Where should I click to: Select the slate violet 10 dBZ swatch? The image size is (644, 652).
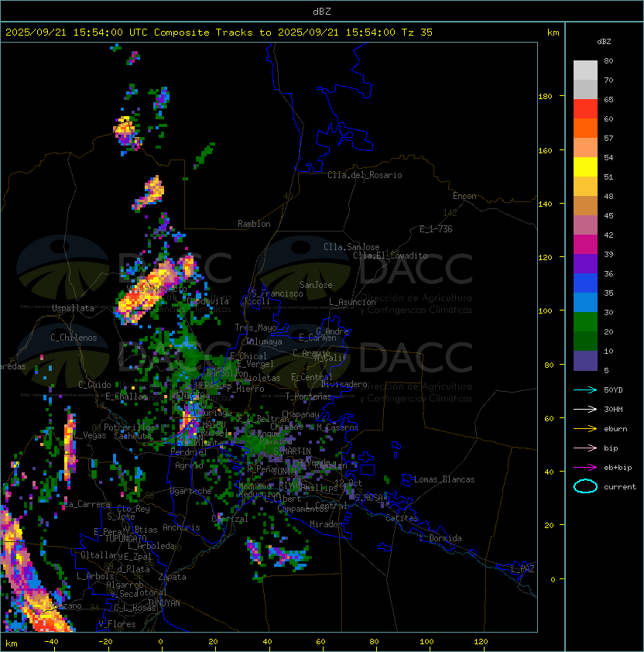click(585, 361)
